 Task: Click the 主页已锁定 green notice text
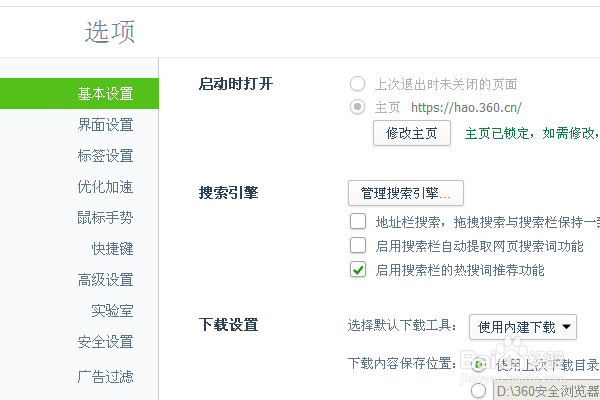532,133
